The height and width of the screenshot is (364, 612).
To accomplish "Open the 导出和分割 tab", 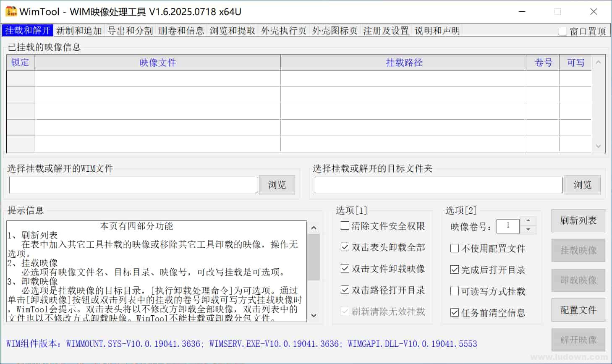I will point(130,31).
